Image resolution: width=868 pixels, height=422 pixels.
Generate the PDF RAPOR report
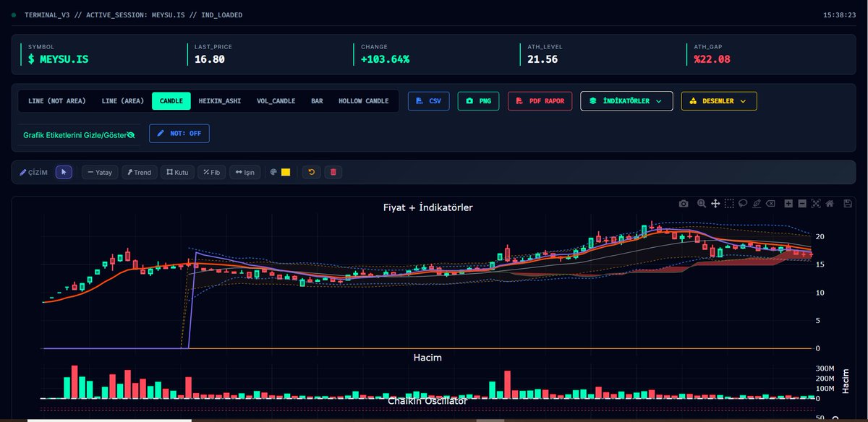pyautogui.click(x=540, y=101)
